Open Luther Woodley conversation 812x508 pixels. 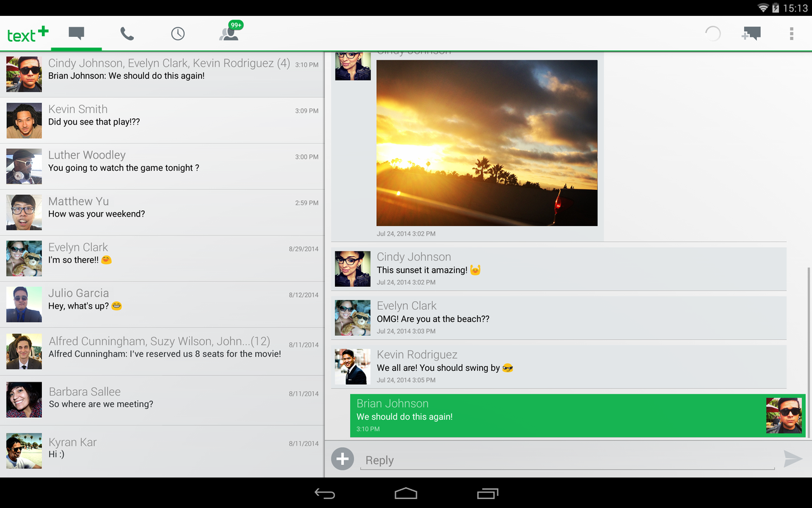coord(162,166)
